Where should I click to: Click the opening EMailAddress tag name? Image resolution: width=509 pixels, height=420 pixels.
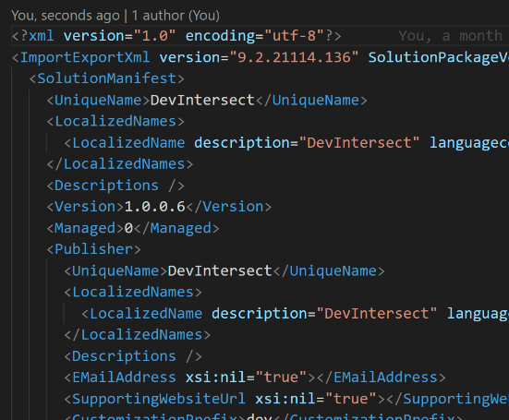click(x=124, y=378)
